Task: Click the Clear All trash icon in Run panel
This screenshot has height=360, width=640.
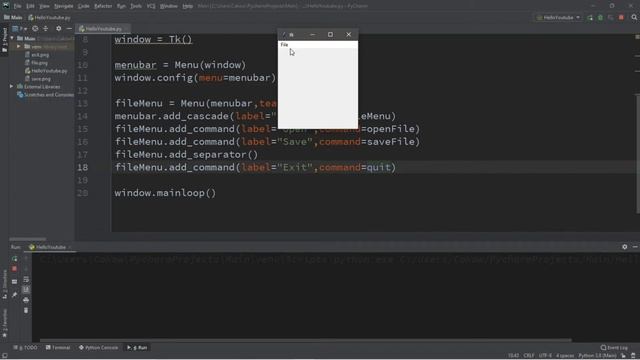Action: click(x=26, y=311)
